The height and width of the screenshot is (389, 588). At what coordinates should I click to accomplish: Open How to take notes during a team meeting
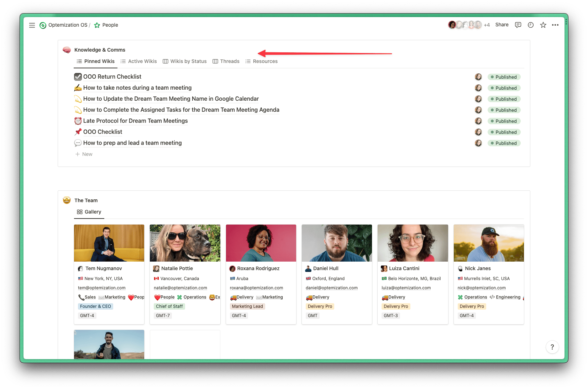[137, 88]
